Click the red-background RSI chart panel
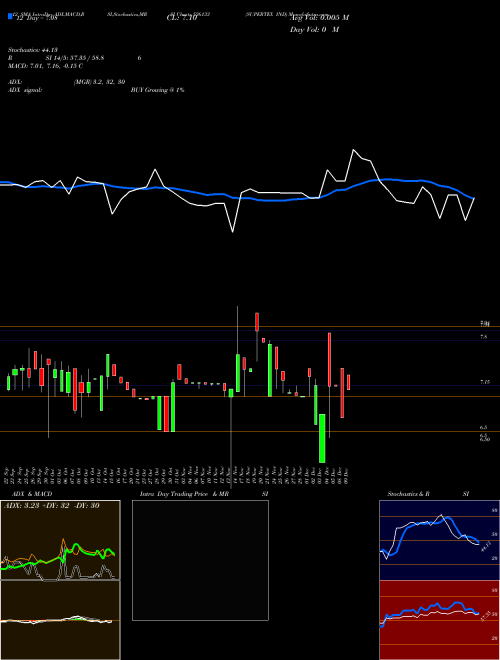 coord(439,620)
